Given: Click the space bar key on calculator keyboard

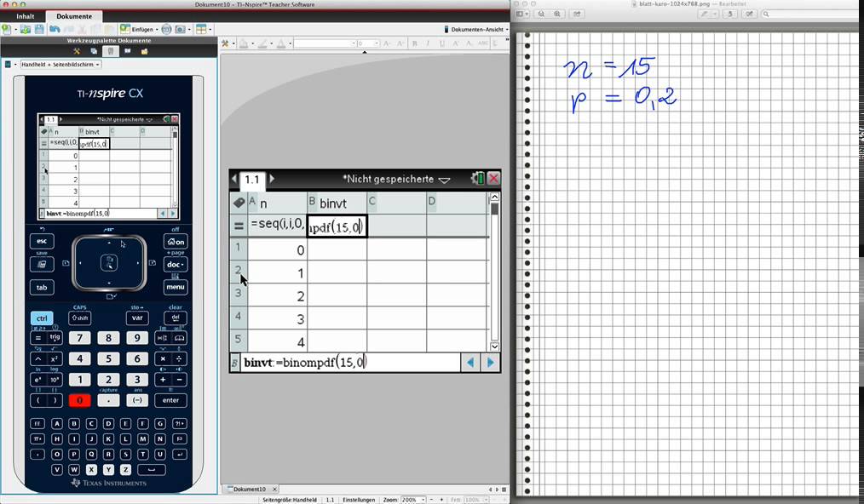Looking at the screenshot, I should pyautogui.click(x=151, y=470).
